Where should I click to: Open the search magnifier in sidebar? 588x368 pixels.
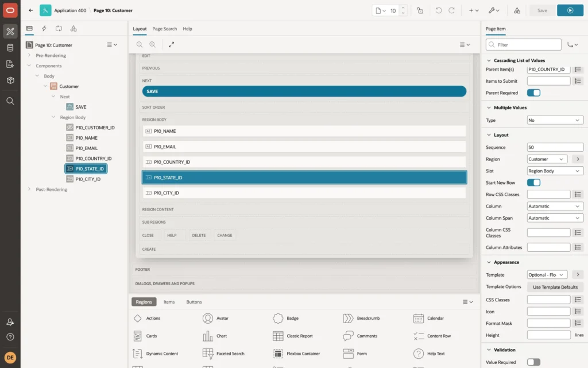[x=10, y=101]
